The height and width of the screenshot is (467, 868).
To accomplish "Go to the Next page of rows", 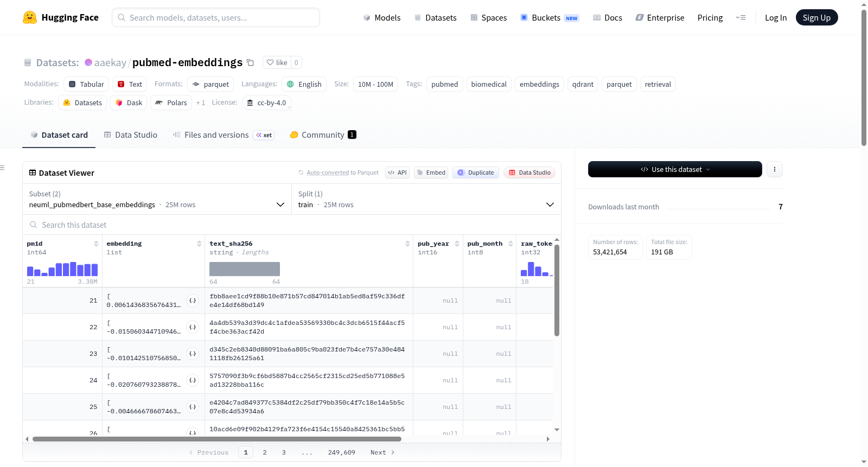I will point(382,452).
